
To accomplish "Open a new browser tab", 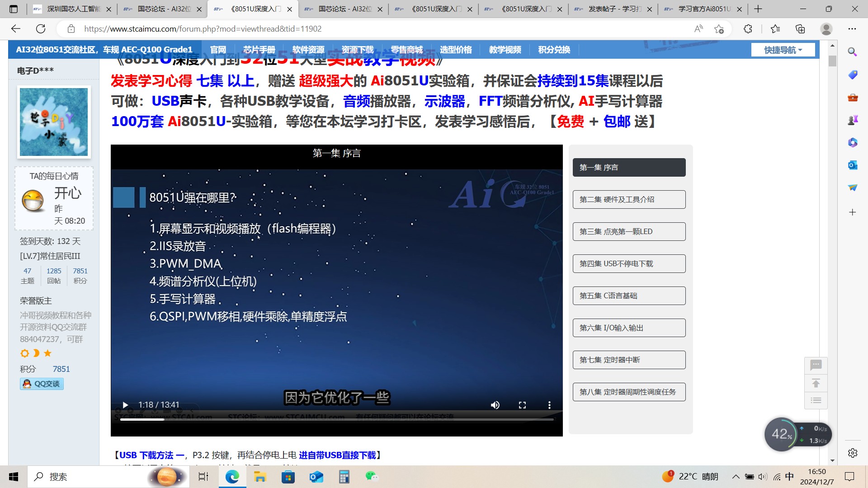I will point(758,9).
